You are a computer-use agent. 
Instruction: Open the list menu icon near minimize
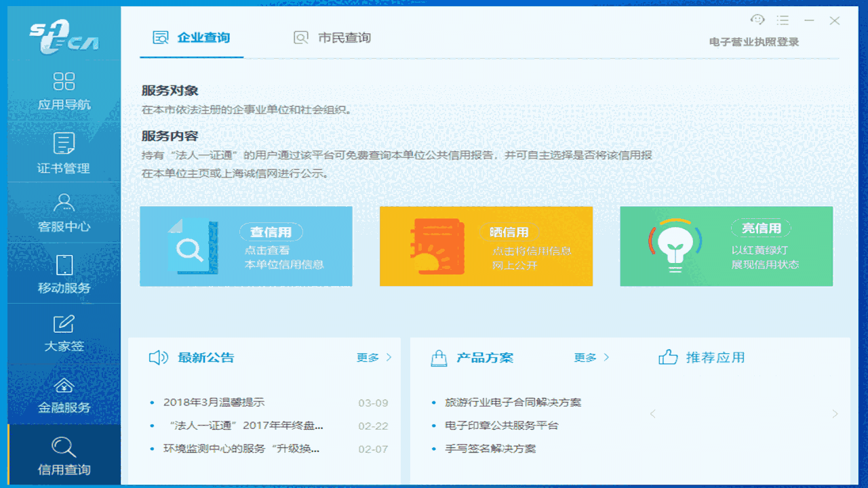[x=783, y=20]
